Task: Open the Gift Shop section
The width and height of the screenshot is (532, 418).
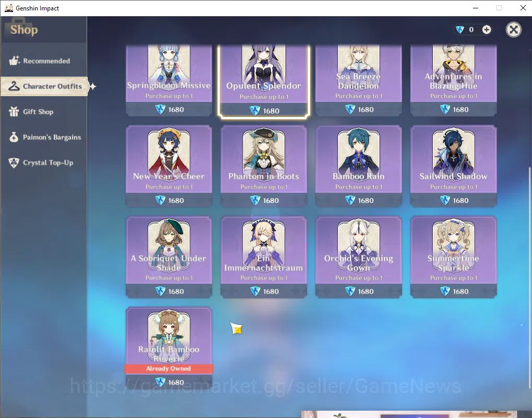Action: (x=43, y=112)
